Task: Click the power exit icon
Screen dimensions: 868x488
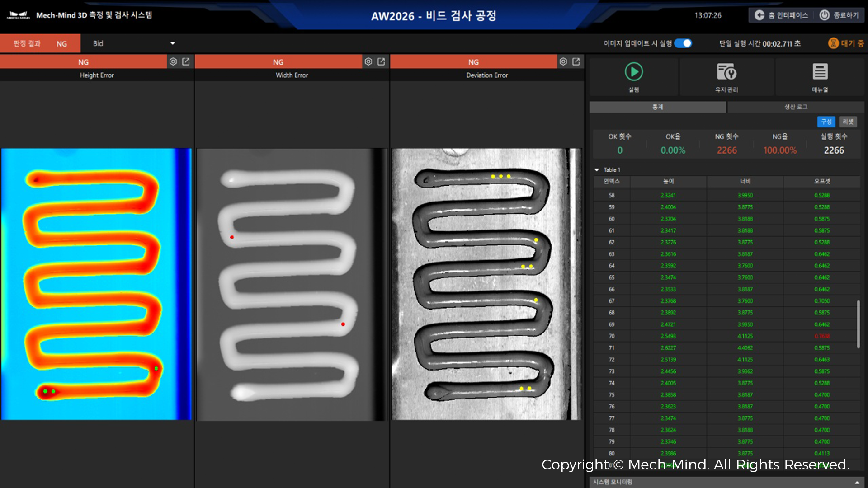Action: pyautogui.click(x=825, y=15)
